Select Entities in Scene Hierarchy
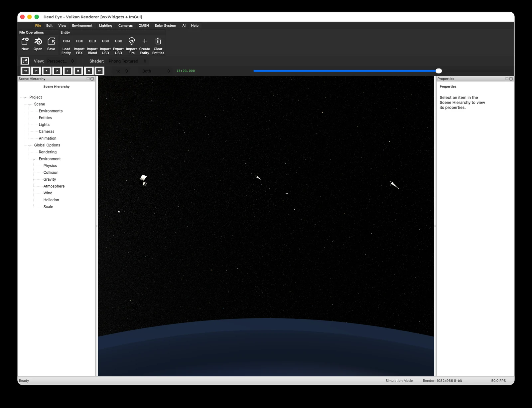532x408 pixels. [45, 118]
